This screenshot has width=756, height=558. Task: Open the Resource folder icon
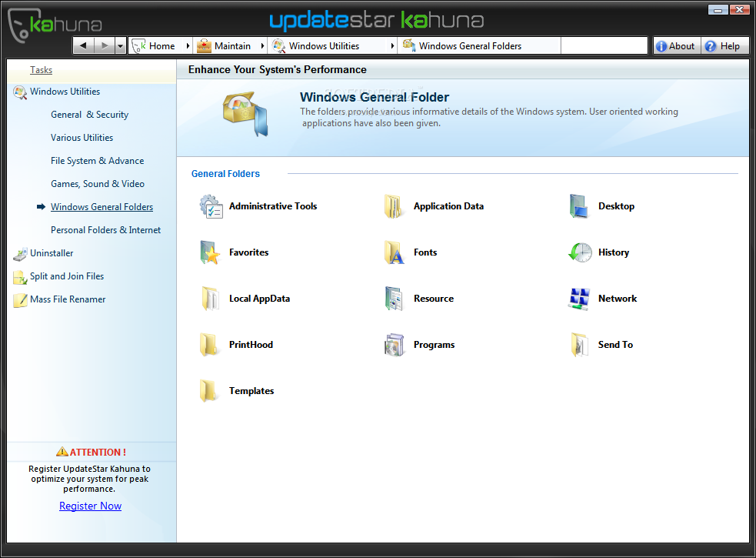point(394,299)
